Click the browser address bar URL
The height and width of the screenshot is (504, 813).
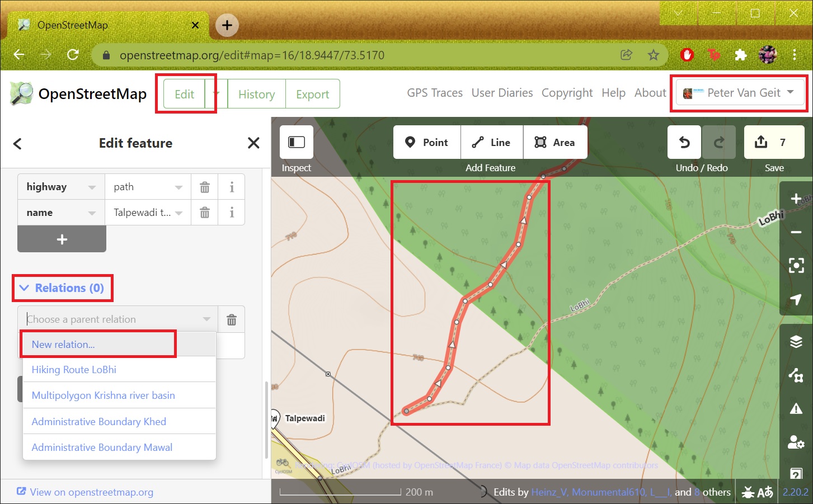(252, 55)
